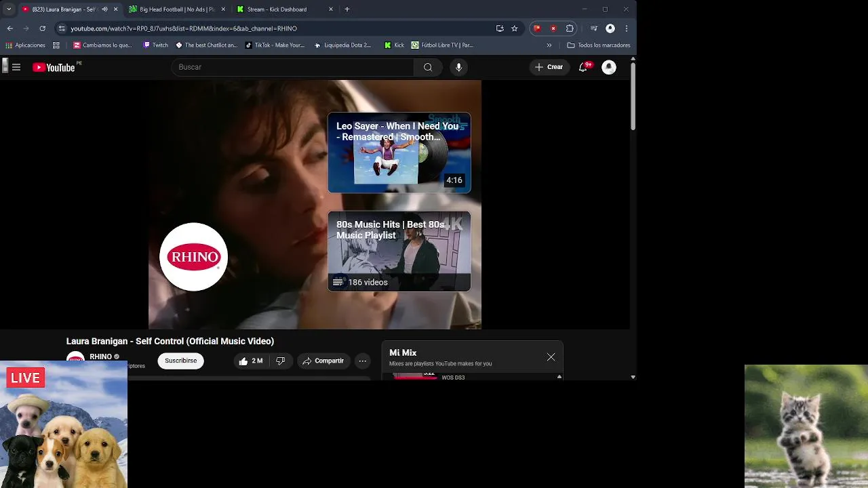Image resolution: width=868 pixels, height=488 pixels.
Task: Click the 2 M like count
Action: [x=257, y=361]
